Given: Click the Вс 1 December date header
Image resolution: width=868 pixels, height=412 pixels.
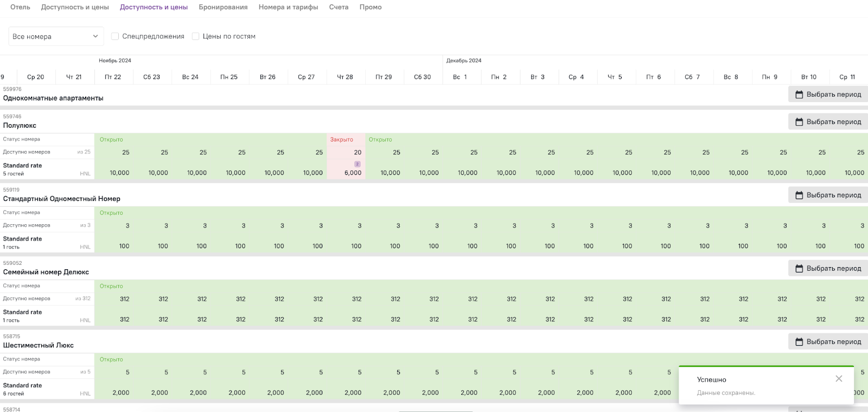Looking at the screenshot, I should [x=460, y=77].
